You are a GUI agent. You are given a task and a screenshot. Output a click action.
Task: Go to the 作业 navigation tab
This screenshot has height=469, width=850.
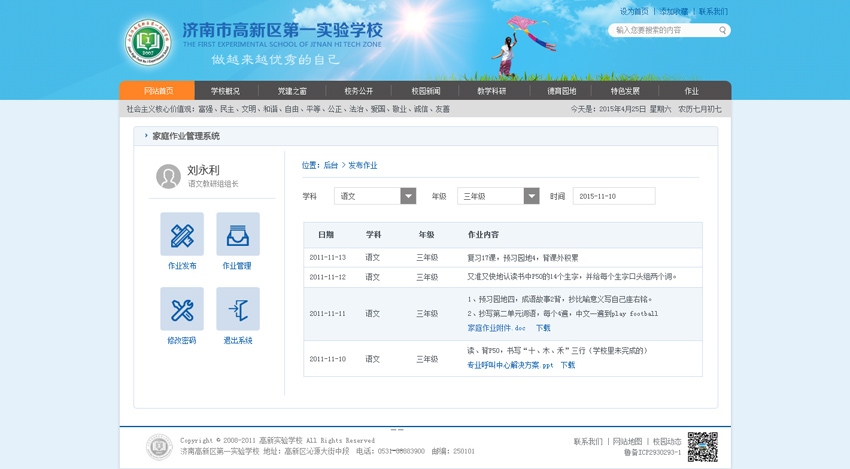click(x=691, y=91)
